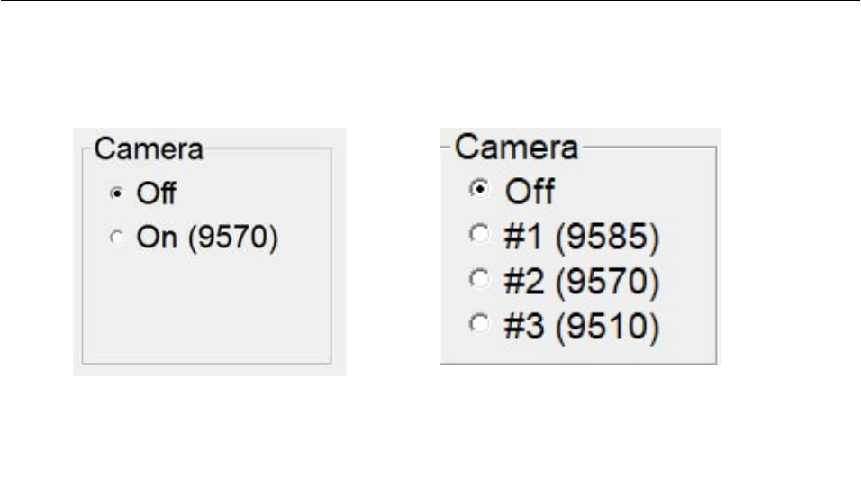Choose the #2 (9570) camera radio button

click(482, 281)
